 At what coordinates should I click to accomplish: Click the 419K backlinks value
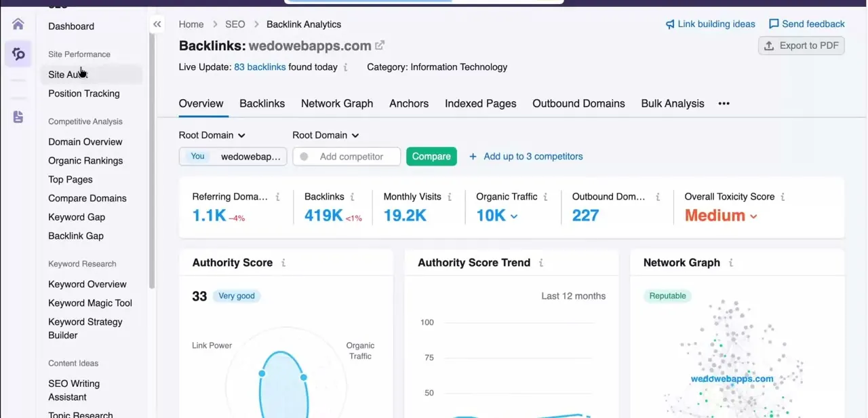tap(323, 216)
